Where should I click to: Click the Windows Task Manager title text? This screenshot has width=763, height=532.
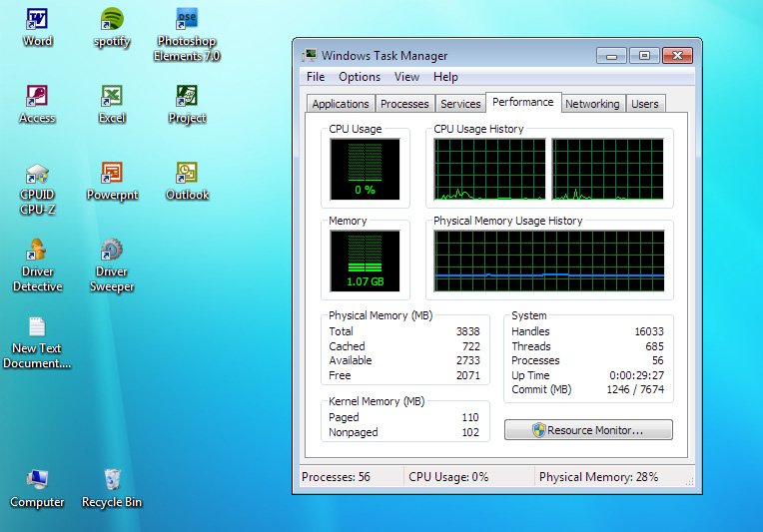384,56
